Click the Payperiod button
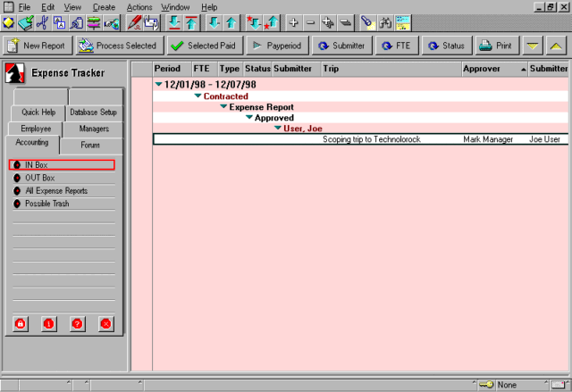Screen dimensions: 572x392 [x=278, y=46]
